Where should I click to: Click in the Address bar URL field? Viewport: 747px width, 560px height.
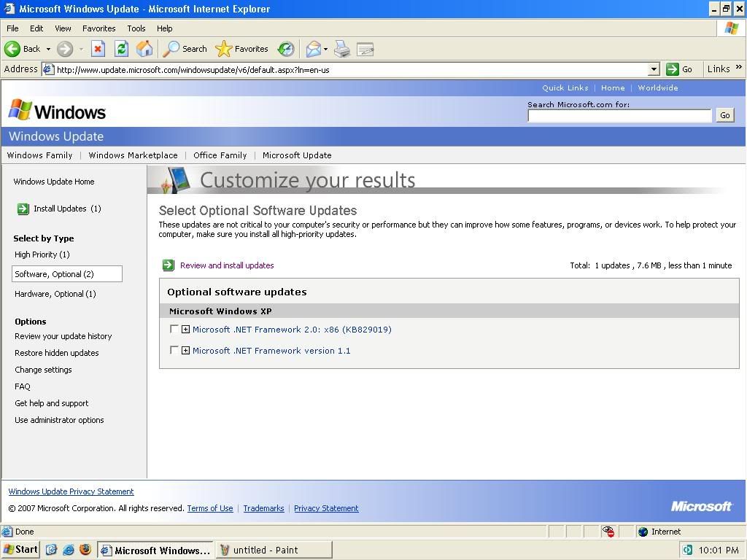click(x=351, y=69)
